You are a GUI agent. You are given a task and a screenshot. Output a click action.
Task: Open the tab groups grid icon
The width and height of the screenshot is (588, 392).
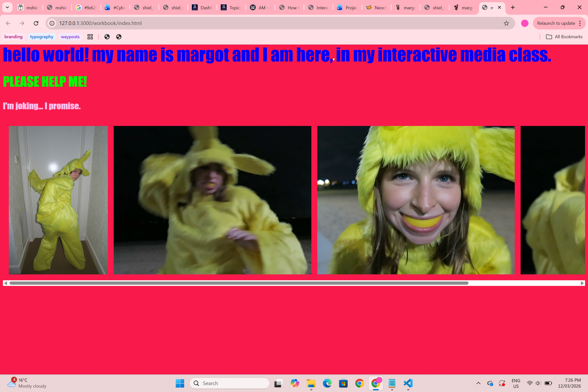point(90,37)
